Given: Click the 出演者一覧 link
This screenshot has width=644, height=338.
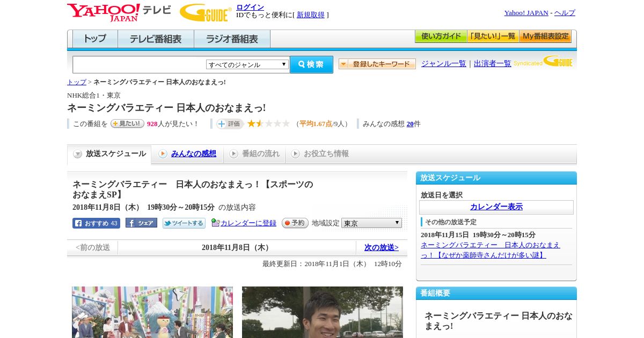Looking at the screenshot, I should 493,64.
